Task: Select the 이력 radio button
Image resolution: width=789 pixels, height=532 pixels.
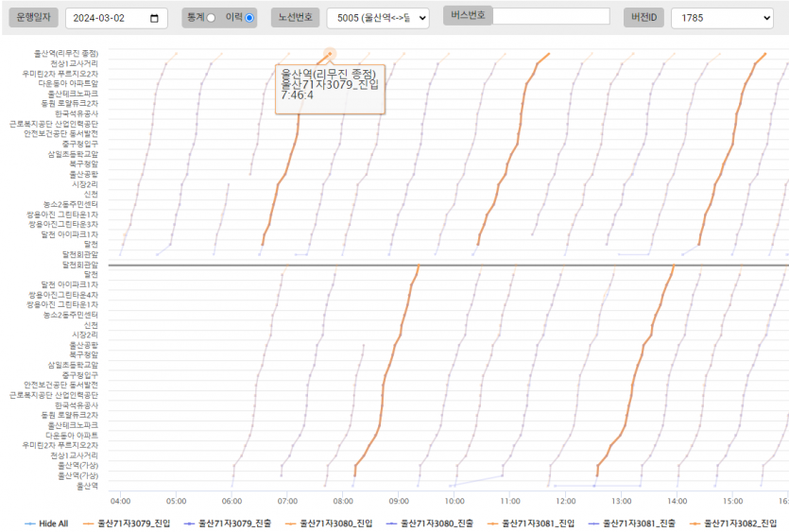Action: (249, 18)
